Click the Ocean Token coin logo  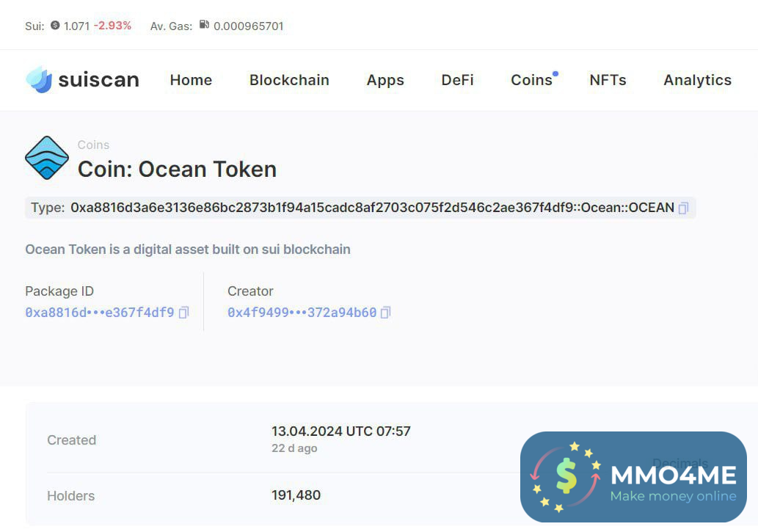(x=47, y=158)
